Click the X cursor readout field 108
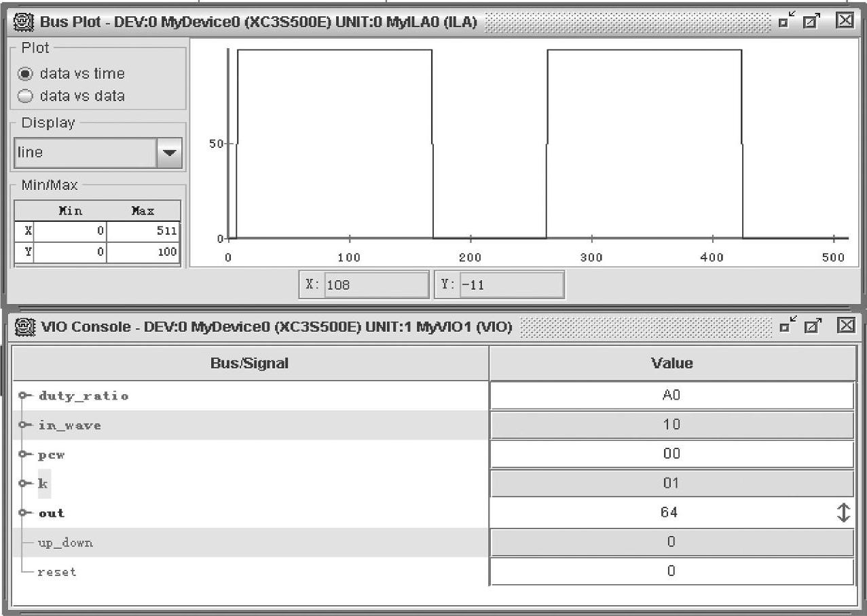The image size is (867, 616). coord(376,285)
